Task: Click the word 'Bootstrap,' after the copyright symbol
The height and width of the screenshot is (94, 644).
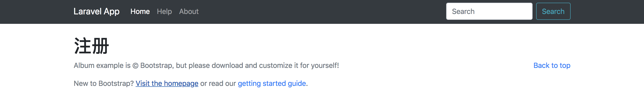Action: point(157,65)
